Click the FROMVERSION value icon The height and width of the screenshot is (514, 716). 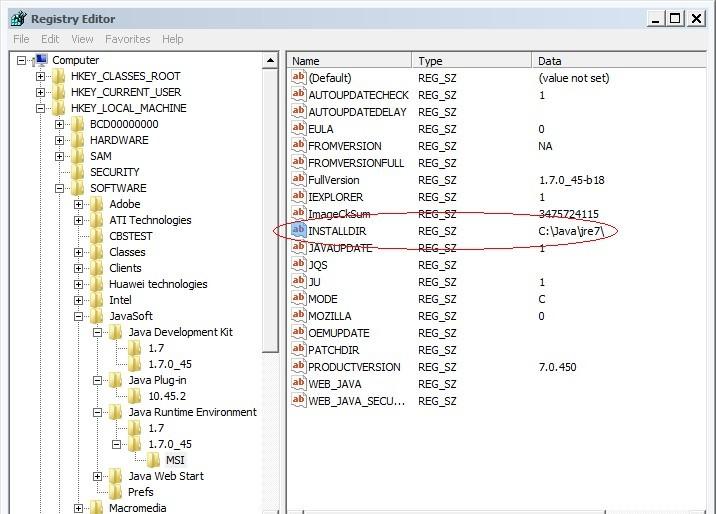click(x=298, y=145)
